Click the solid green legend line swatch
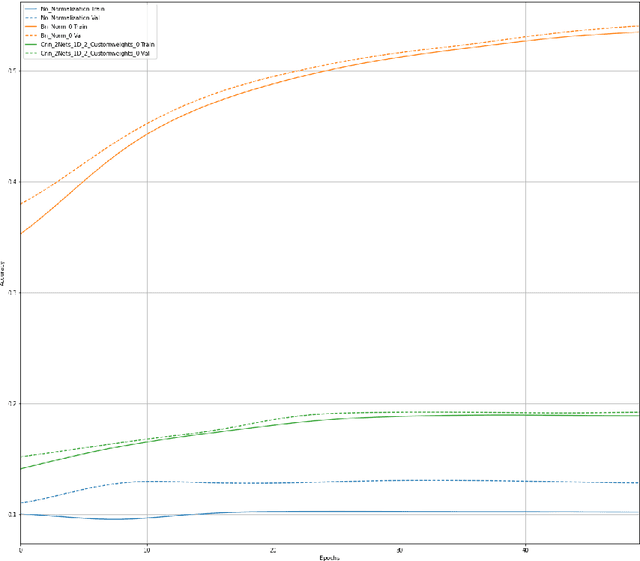The height and width of the screenshot is (561, 640). 30,45
